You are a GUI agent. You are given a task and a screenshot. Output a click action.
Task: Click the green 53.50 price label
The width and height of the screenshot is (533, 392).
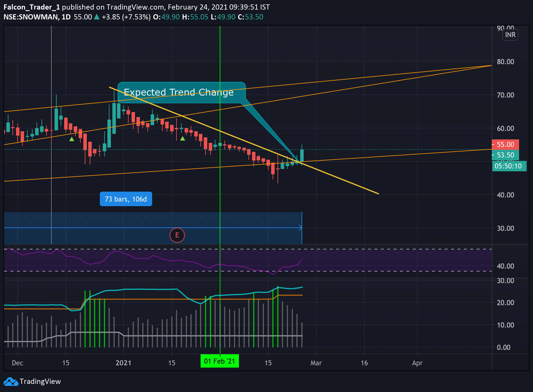point(505,155)
